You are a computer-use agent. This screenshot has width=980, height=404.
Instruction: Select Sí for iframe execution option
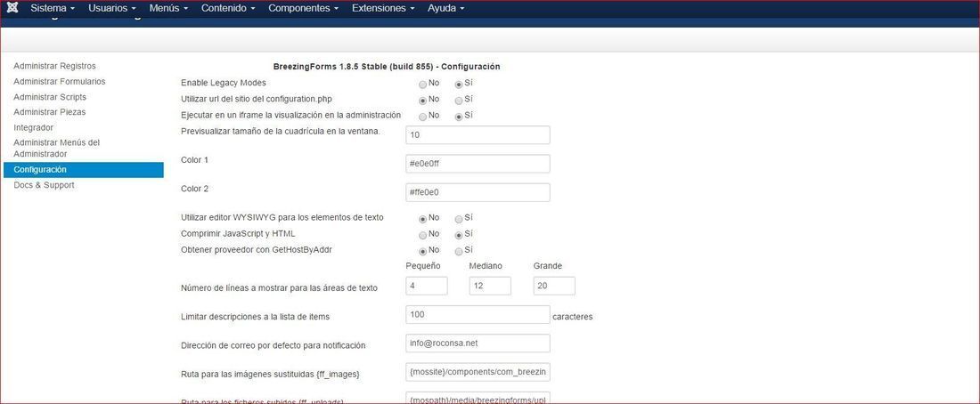coord(459,117)
